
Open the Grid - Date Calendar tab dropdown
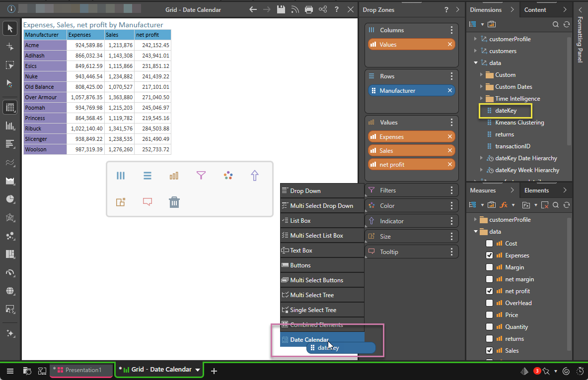(x=198, y=370)
